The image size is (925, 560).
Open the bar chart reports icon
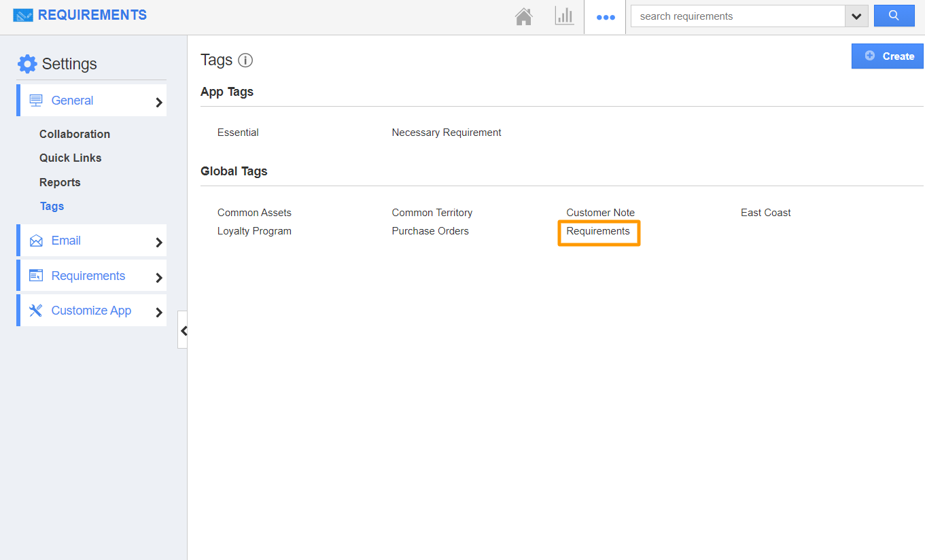coord(564,16)
